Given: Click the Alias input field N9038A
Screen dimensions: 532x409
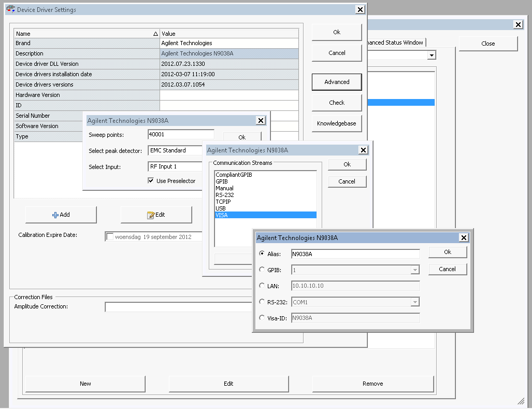Looking at the screenshot, I should pos(355,254).
